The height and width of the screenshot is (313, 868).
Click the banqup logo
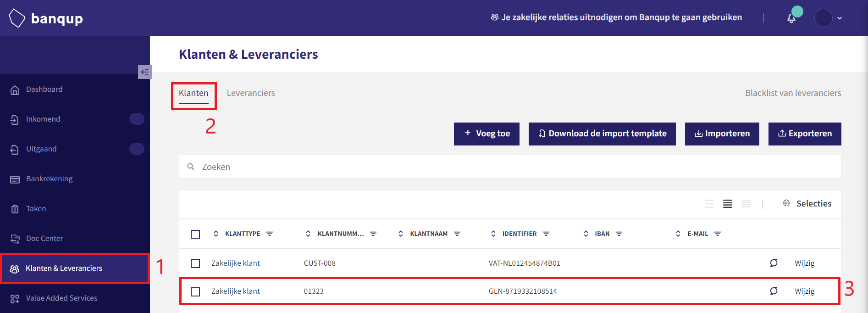tap(46, 18)
